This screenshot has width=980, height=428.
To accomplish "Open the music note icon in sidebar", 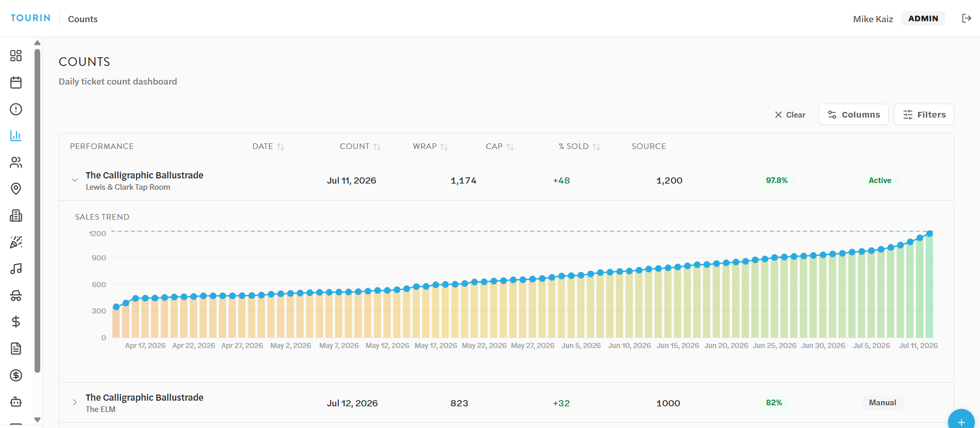I will (16, 269).
